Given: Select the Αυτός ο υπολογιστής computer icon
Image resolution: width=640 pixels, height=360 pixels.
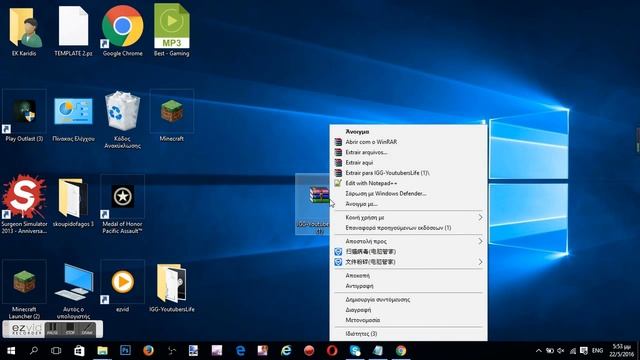Looking at the screenshot, I should pos(73,290).
